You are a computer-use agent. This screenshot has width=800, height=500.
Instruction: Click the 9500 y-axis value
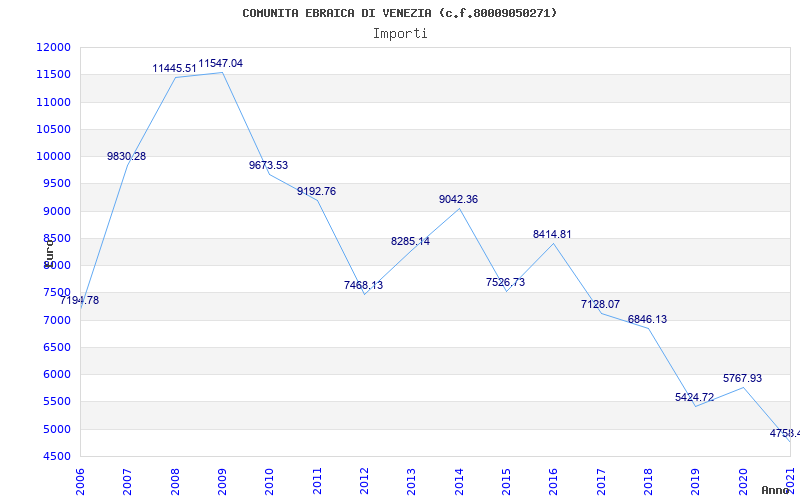[56, 184]
